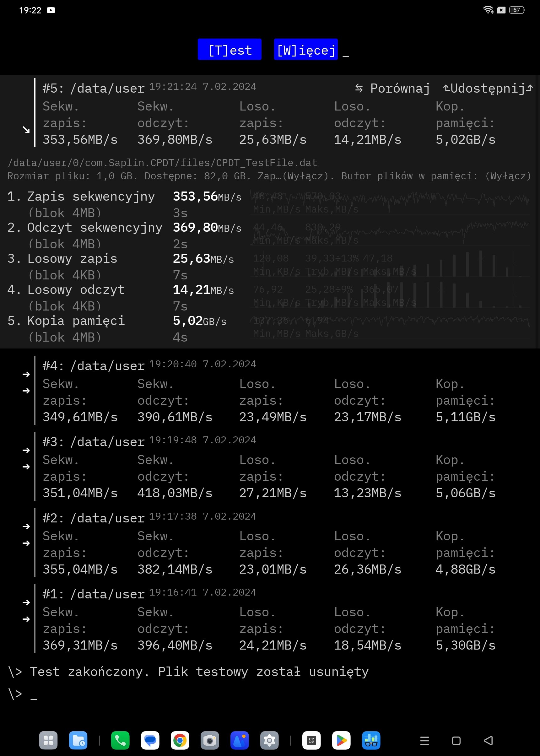The image size is (540, 756).
Task: Open the Camera app
Action: 210,740
